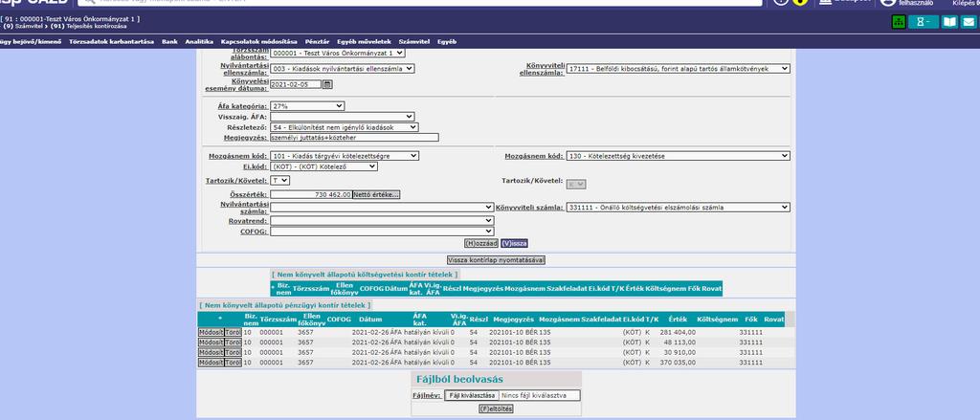Click Töröl on the 281 404,00 row
The width and height of the screenshot is (980, 420).
233,333
